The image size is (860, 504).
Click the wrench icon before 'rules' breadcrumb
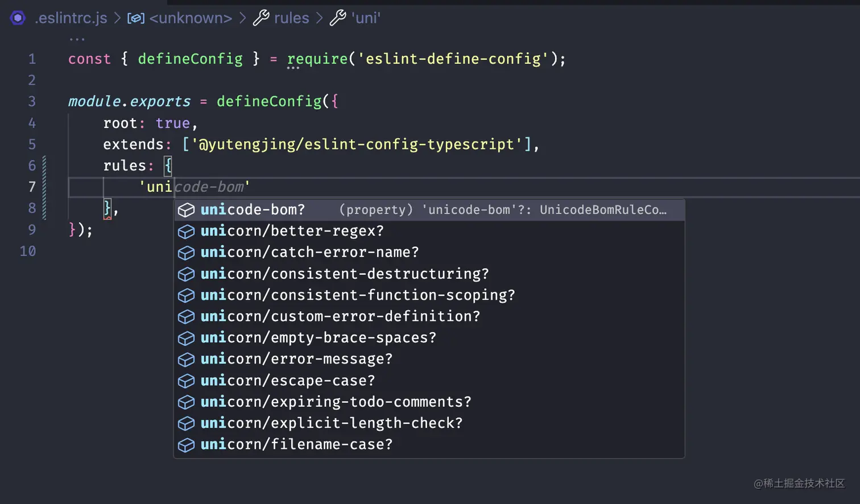point(261,18)
